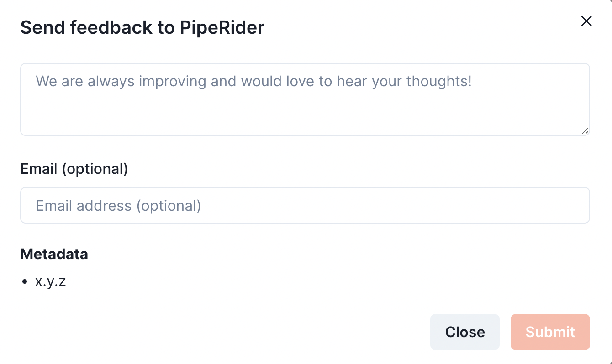Viewport: 612px width, 364px height.
Task: Click the bullet marker before x.y.z
Action: click(x=25, y=282)
